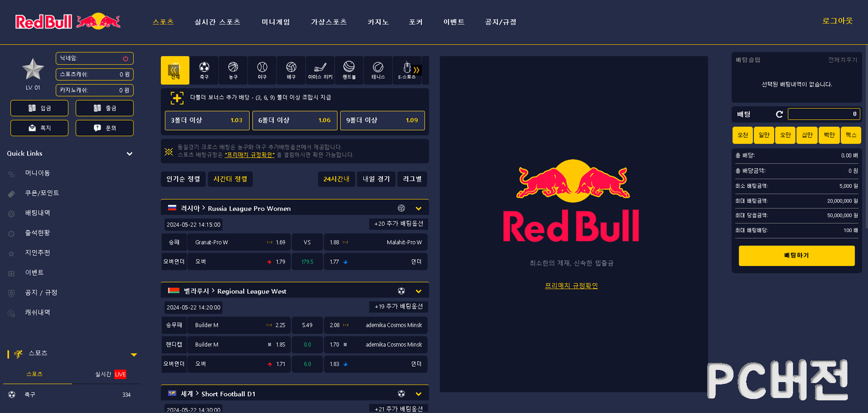Image resolution: width=868 pixels, height=413 pixels.
Task: Switch to the 스포츠 sidebar tab
Action: coord(34,374)
